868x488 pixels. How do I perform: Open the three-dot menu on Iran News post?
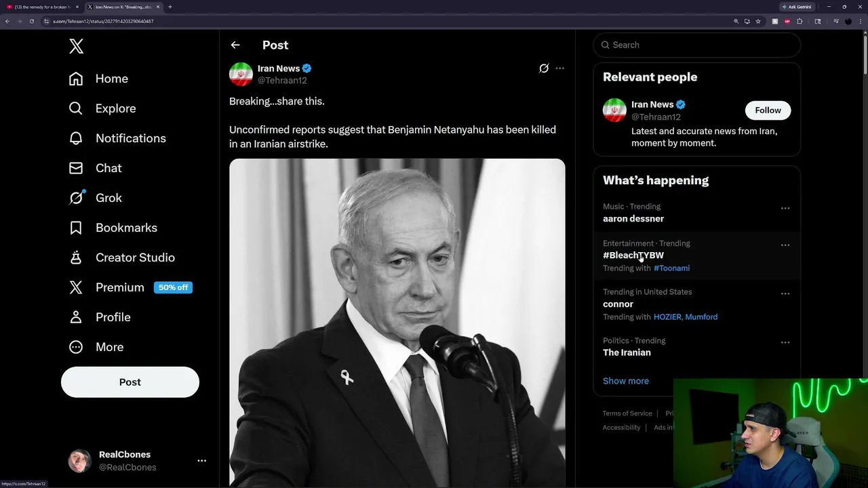point(559,68)
